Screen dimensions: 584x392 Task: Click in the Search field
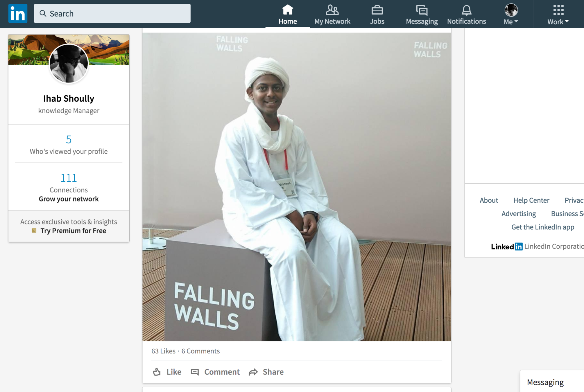(x=112, y=13)
